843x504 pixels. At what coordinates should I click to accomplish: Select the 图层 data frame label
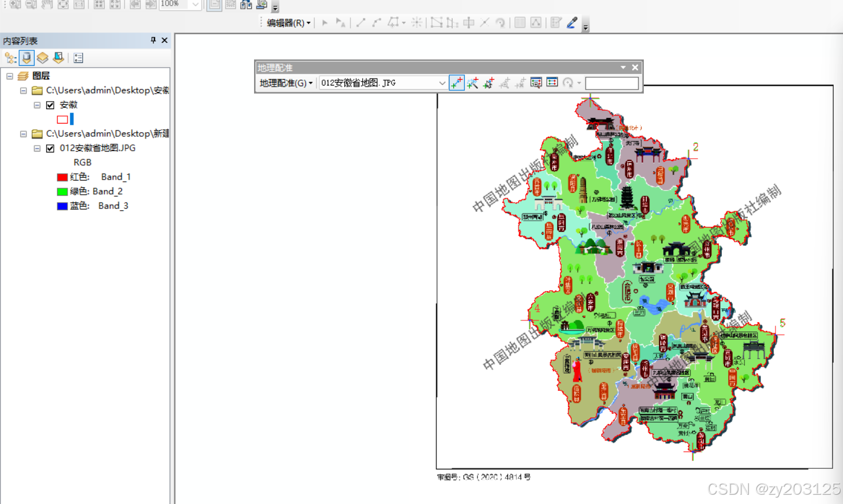(41, 76)
